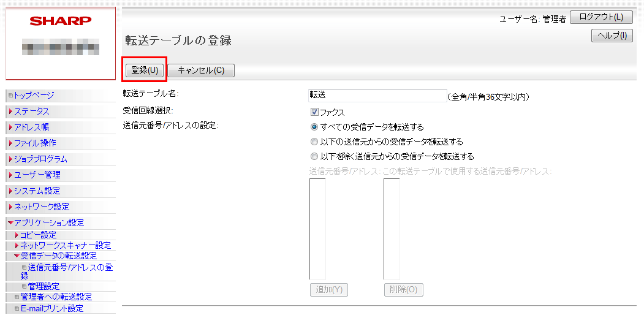Click the left 送信元番号/アドレス list box
The image size is (644, 315).
(317, 229)
